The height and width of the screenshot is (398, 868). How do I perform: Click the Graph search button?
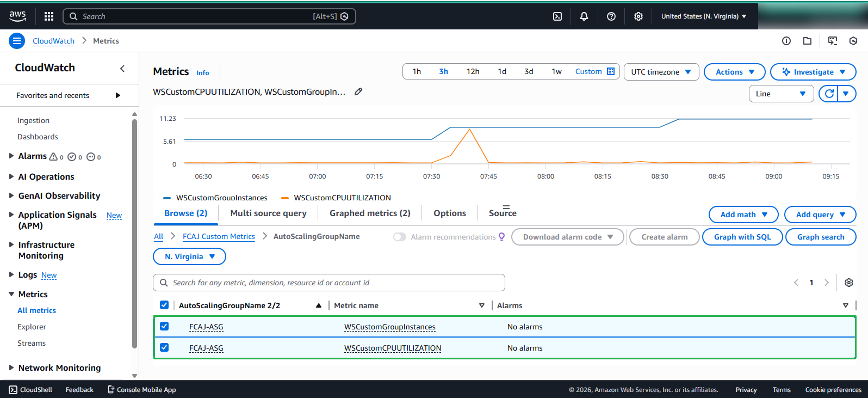click(x=821, y=237)
